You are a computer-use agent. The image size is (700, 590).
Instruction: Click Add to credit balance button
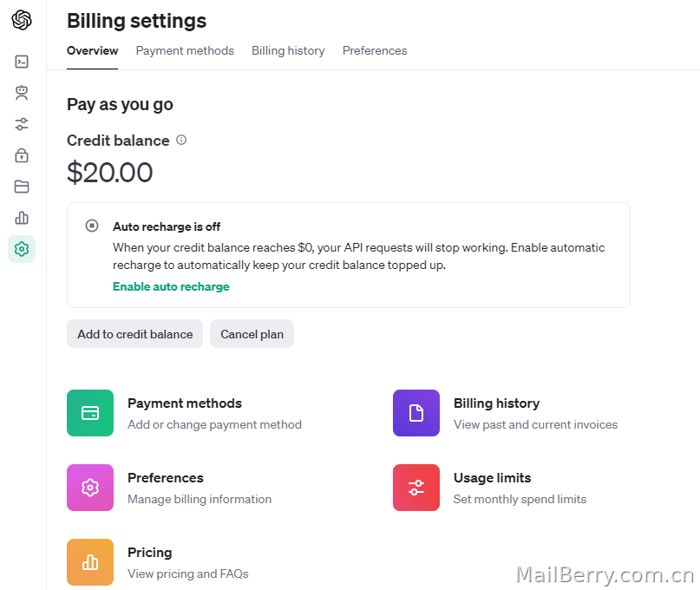(134, 334)
